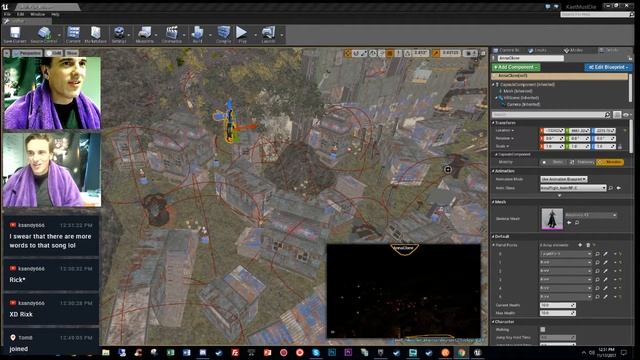
Task: Open the viewport options arrow menu
Action: pos(7,53)
